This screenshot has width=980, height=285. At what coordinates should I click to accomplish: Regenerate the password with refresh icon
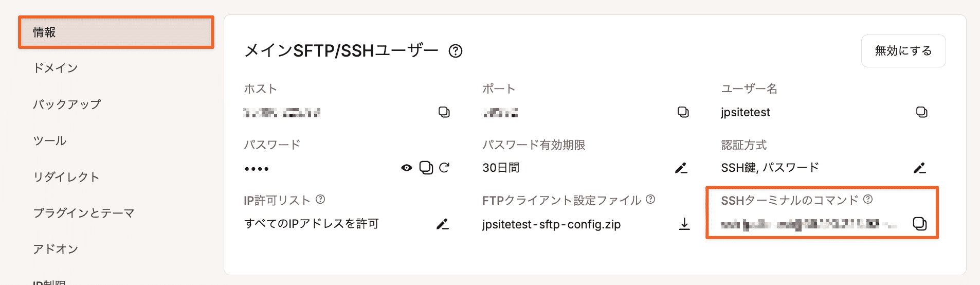coord(444,168)
